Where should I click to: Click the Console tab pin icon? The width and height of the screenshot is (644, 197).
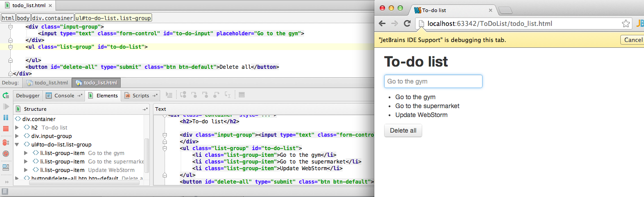click(80, 96)
